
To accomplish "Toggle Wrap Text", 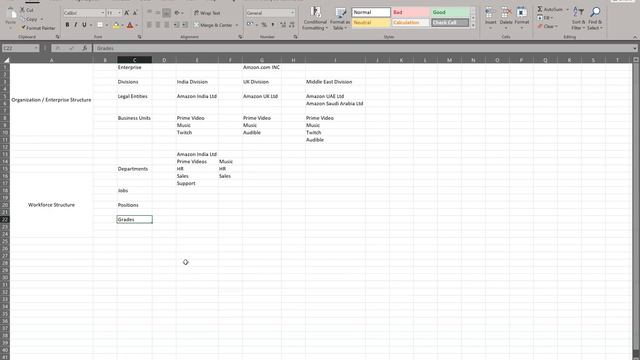I will [207, 13].
